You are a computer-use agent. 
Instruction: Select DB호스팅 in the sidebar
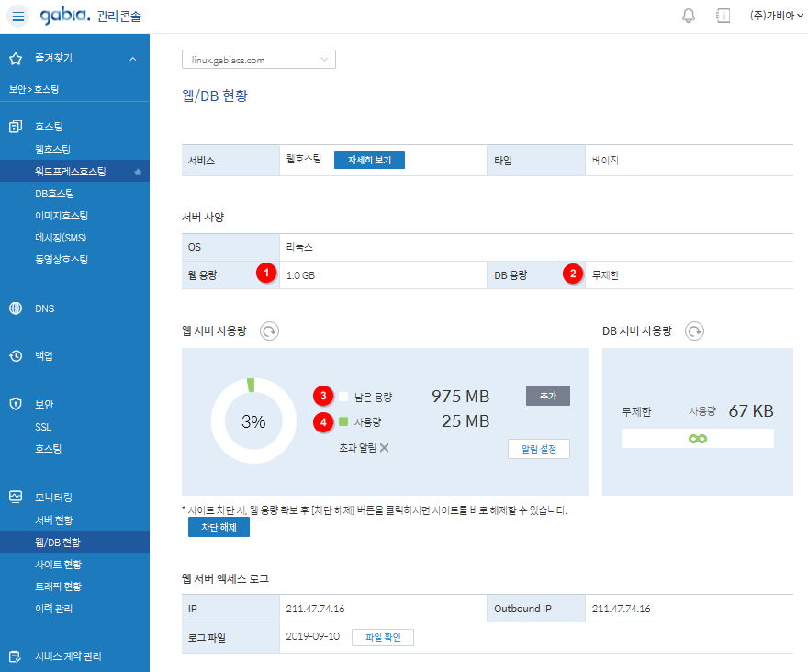54,194
